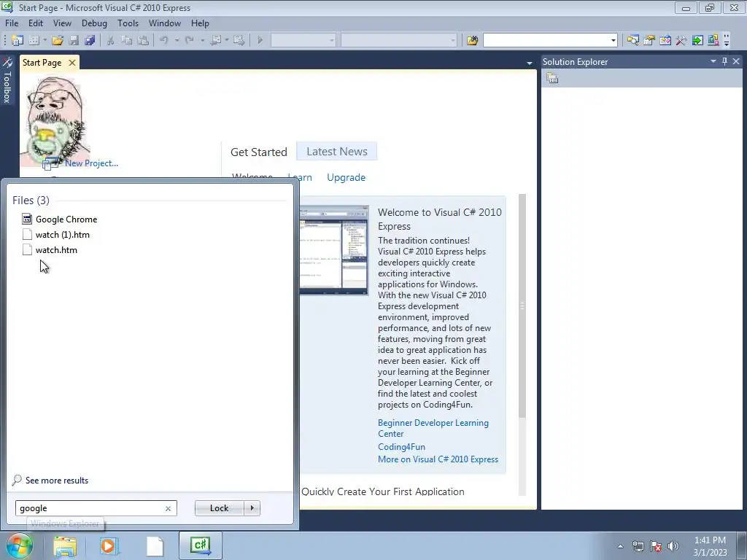Screen dimensions: 747x560
Task: Click the Toolbox toolbar icon with pencil
Action: click(665, 41)
